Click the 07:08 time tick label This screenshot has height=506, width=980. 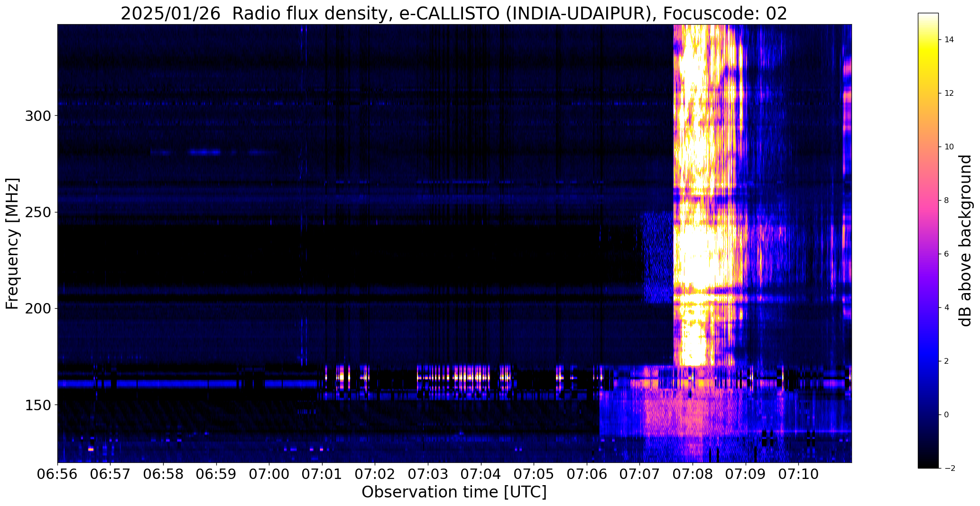point(693,474)
